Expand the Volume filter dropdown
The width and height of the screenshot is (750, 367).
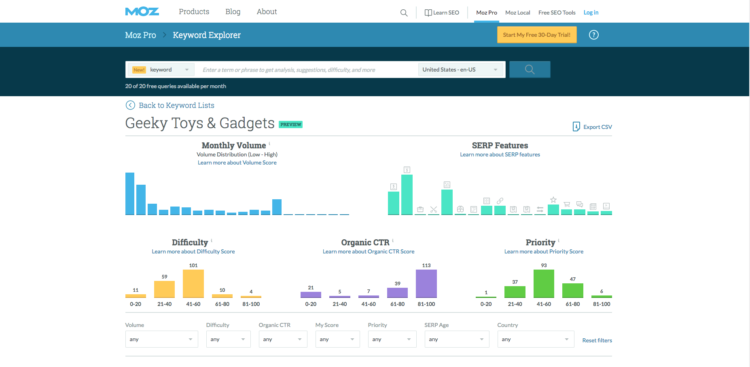click(162, 339)
